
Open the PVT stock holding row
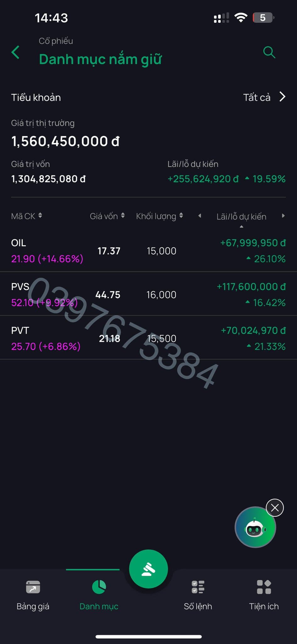148,338
